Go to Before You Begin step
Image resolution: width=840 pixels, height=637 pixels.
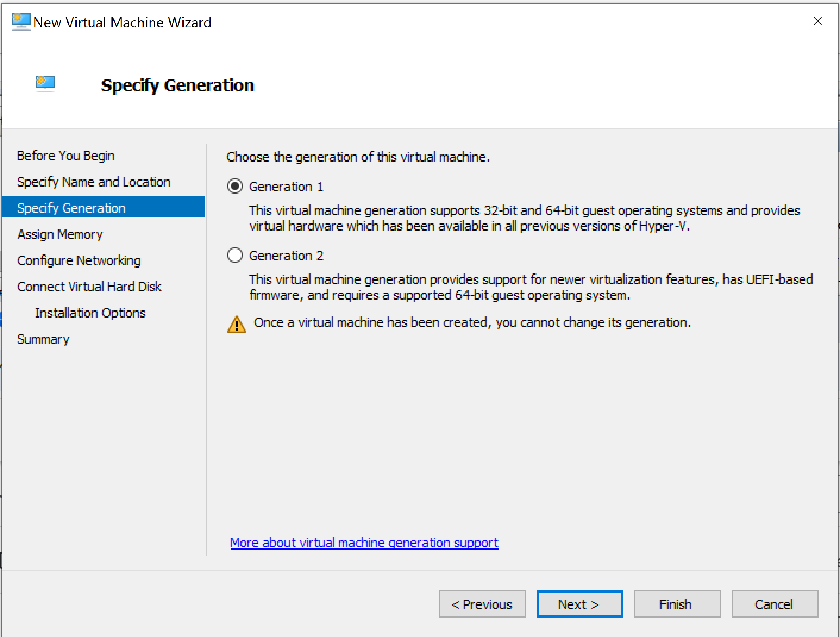[x=66, y=156]
